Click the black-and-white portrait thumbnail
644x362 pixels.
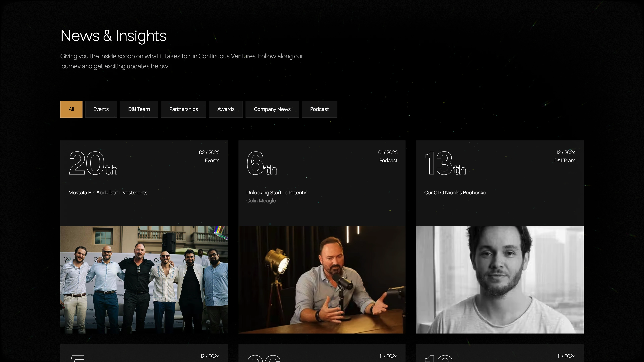pos(500,280)
